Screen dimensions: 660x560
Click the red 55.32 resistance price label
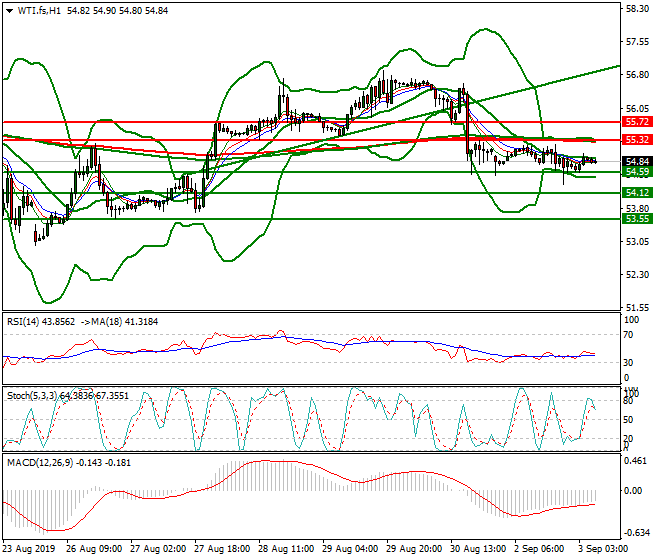(x=637, y=140)
